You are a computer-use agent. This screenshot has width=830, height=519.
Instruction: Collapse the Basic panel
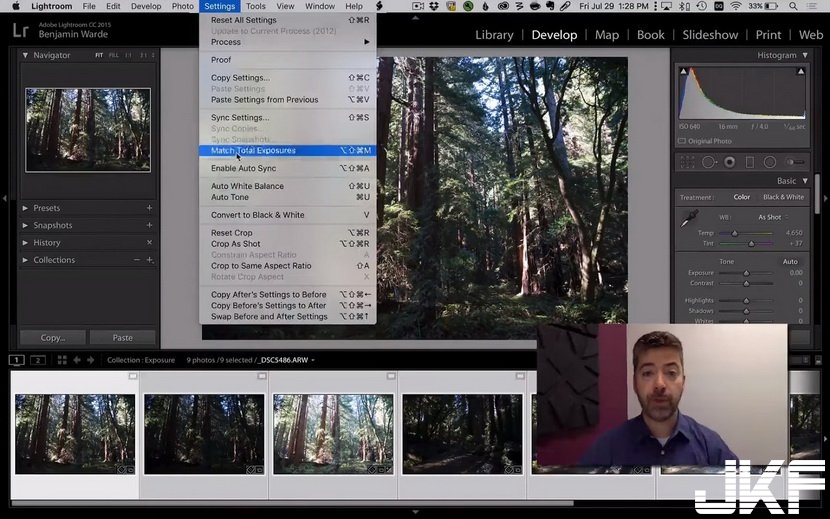tap(805, 181)
